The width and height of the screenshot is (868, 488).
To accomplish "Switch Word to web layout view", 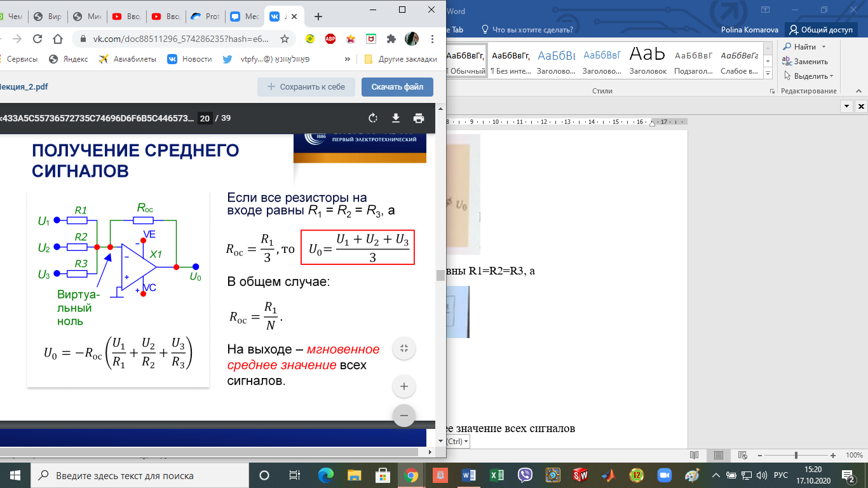I will click(x=743, y=456).
